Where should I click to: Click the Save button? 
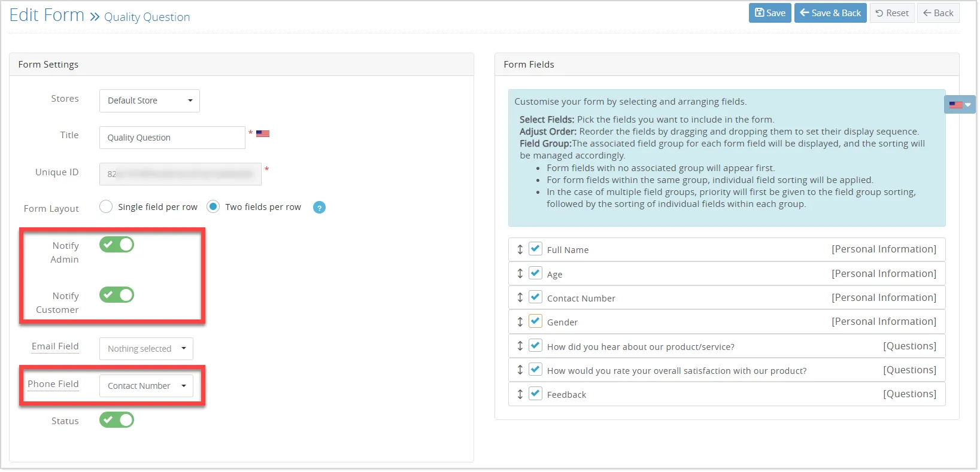(770, 13)
